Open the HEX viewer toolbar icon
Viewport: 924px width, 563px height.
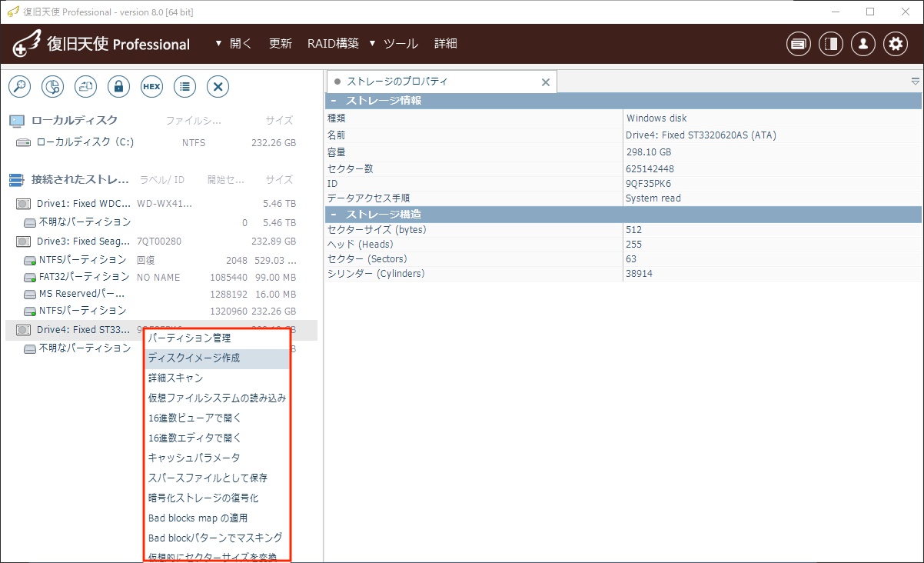pos(151,86)
